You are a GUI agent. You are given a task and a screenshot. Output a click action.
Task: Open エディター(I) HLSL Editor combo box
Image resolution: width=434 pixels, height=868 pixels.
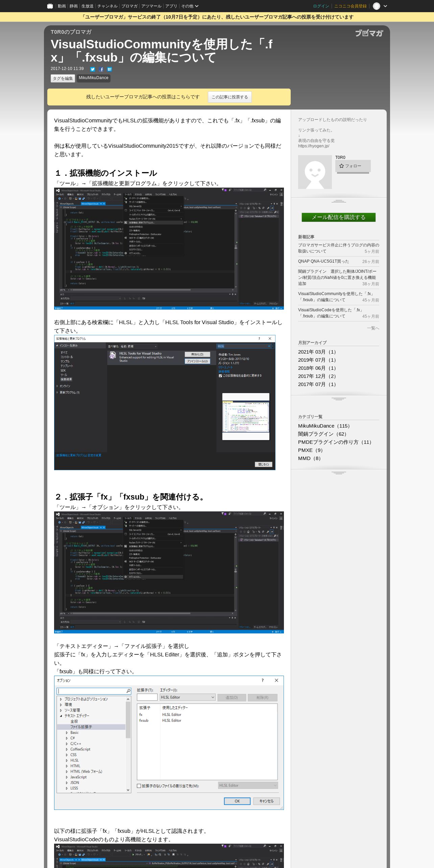[x=188, y=697]
